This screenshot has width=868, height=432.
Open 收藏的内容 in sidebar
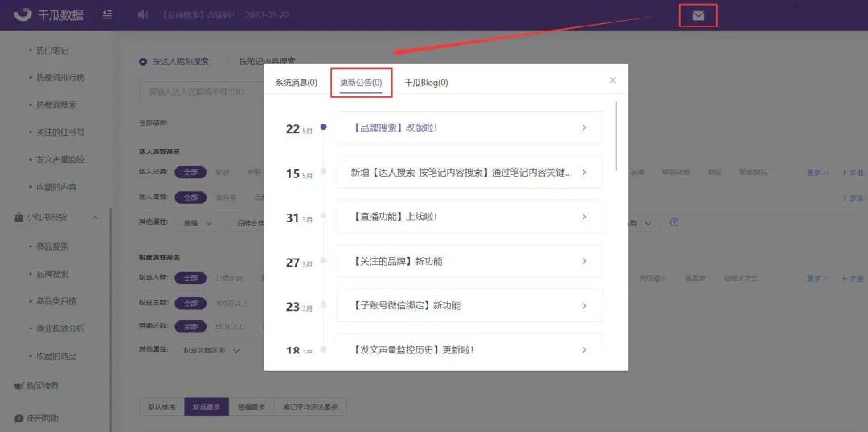tap(56, 187)
